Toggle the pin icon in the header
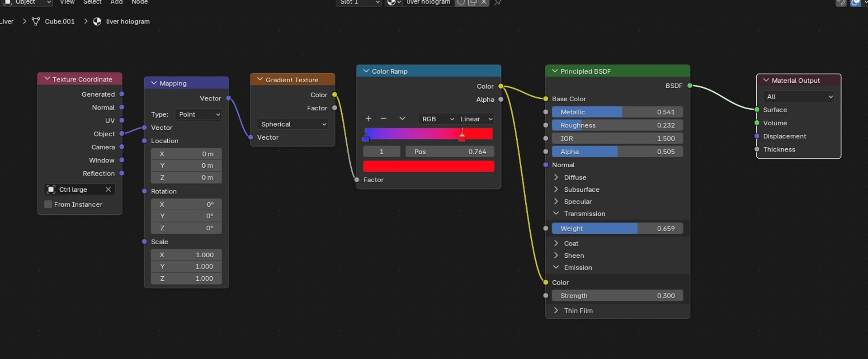868x359 pixels. tap(498, 2)
